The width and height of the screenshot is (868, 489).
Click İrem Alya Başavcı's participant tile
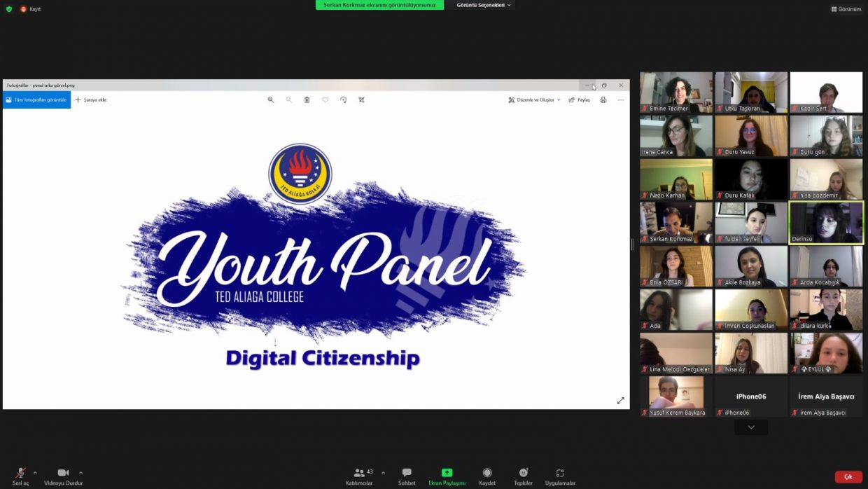827,397
